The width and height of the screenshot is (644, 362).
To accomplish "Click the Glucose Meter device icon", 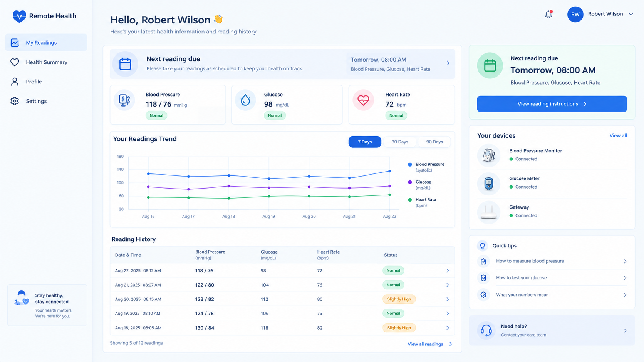I will (x=489, y=184).
